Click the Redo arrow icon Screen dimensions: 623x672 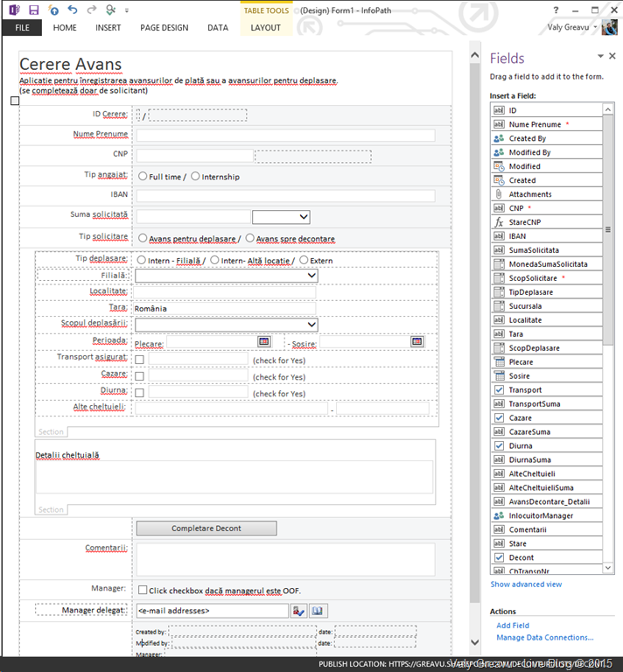coord(91,10)
